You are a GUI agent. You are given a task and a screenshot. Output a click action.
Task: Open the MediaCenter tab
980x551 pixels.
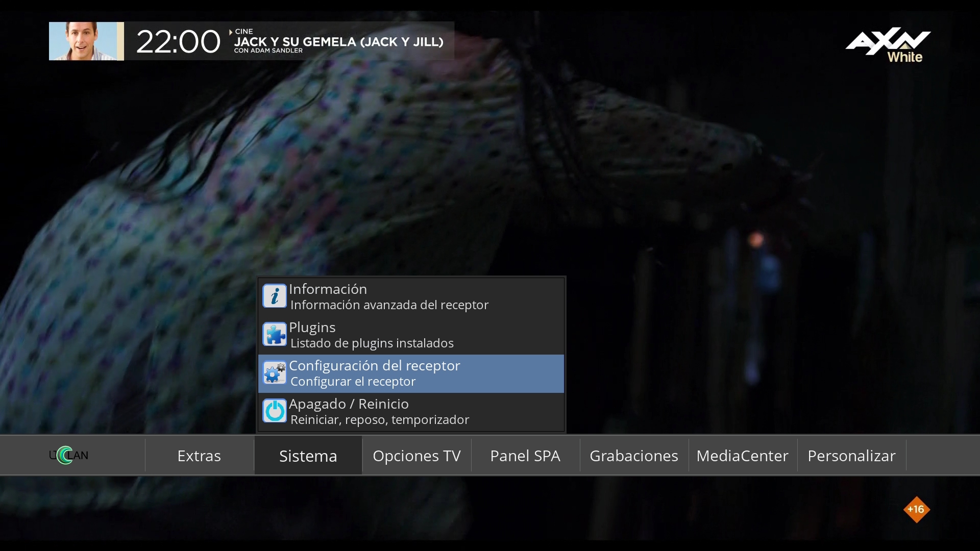pyautogui.click(x=742, y=456)
